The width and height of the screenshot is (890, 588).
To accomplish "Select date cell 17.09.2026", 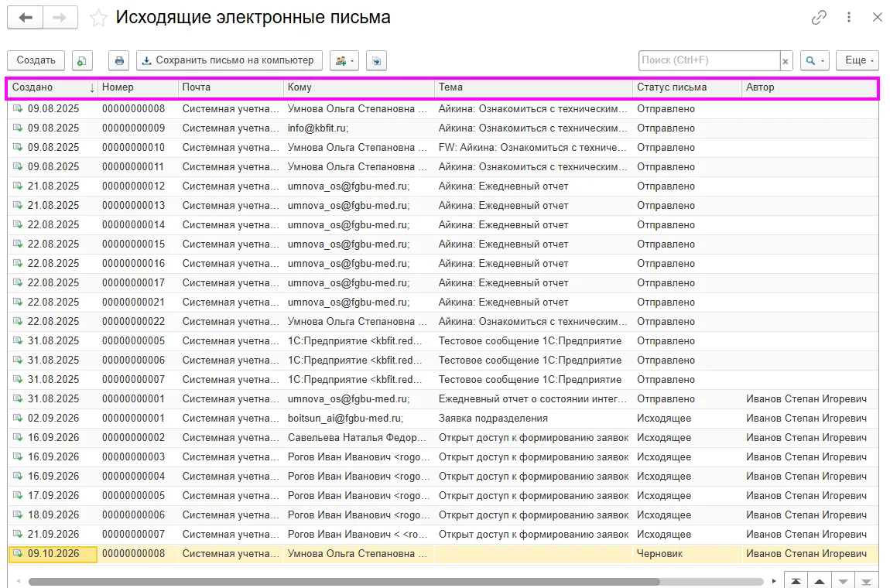I will click(x=53, y=495).
